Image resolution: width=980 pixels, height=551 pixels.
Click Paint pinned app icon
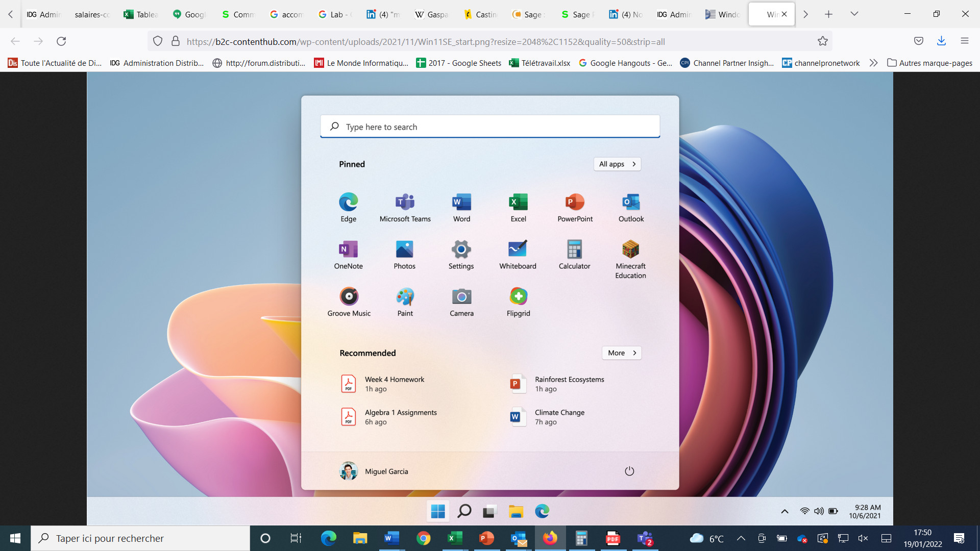[405, 302]
